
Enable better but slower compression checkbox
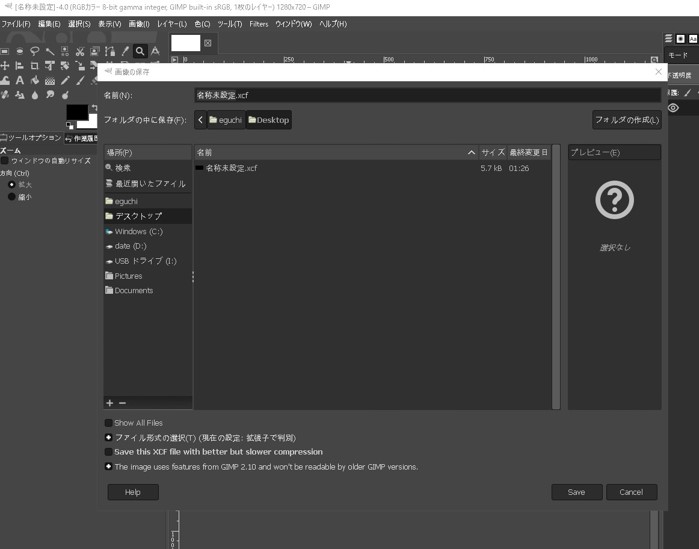click(x=109, y=452)
